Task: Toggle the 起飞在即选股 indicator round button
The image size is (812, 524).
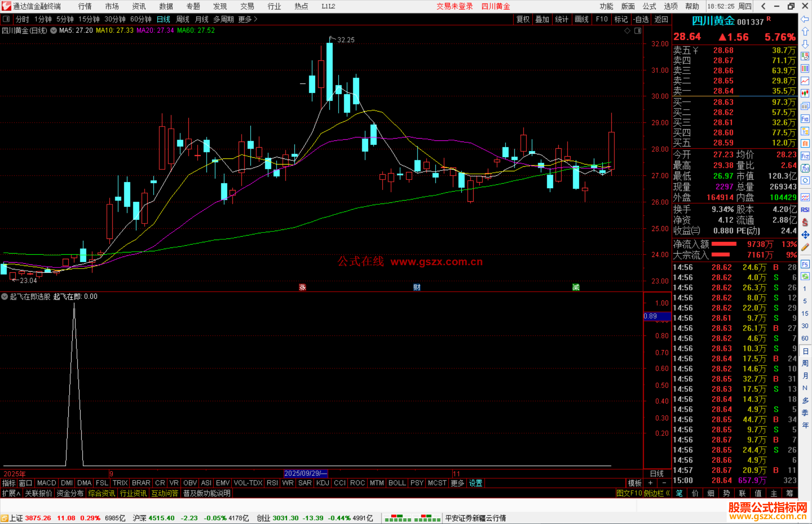Action: click(x=5, y=296)
